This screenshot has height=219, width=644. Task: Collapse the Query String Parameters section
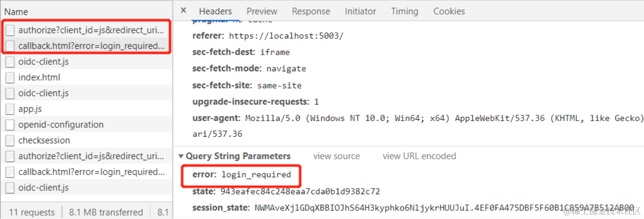coord(181,156)
